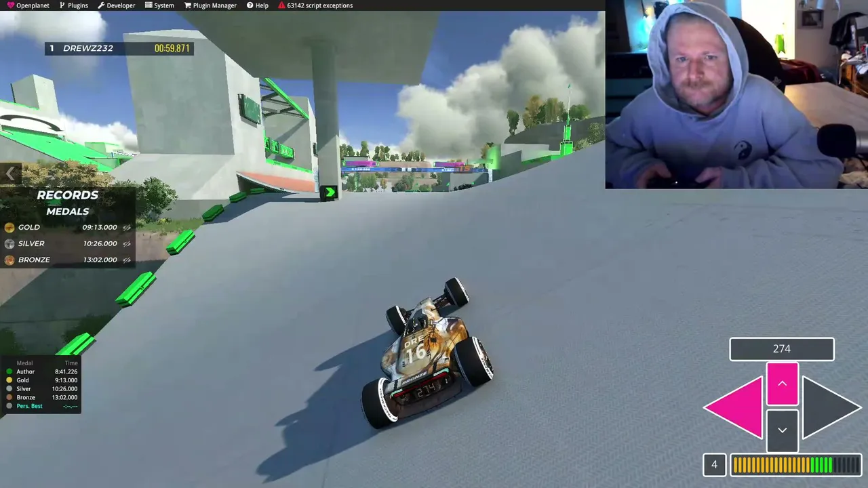Screen dimensions: 868x488
Task: Toggle the Gold medal ghost visibility
Action: tap(127, 228)
